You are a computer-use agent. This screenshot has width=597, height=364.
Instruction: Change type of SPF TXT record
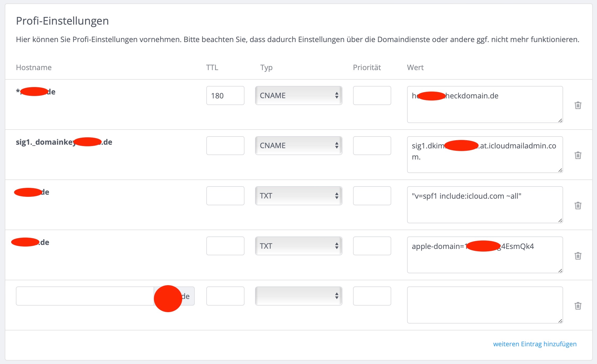click(x=298, y=196)
